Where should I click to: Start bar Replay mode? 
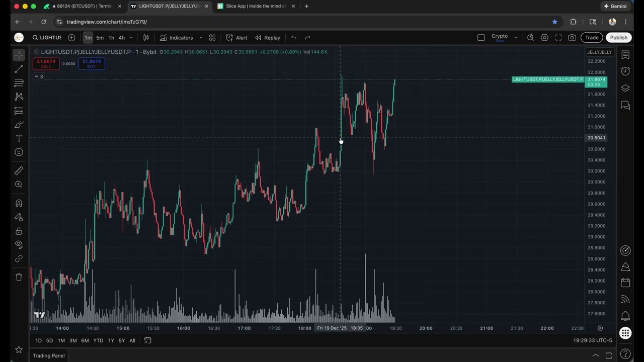(x=267, y=38)
